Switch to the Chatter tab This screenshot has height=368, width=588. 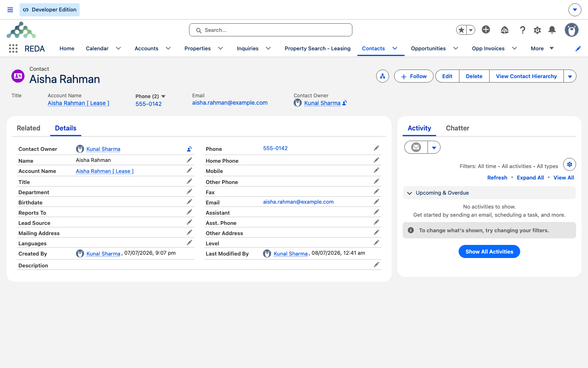click(x=457, y=128)
